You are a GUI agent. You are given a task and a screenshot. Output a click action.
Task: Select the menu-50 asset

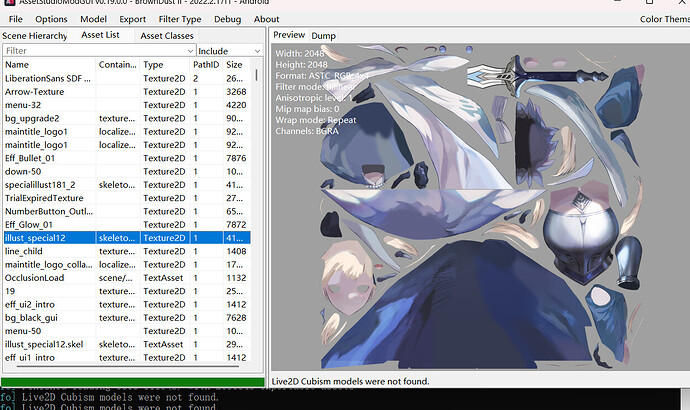(x=127, y=331)
